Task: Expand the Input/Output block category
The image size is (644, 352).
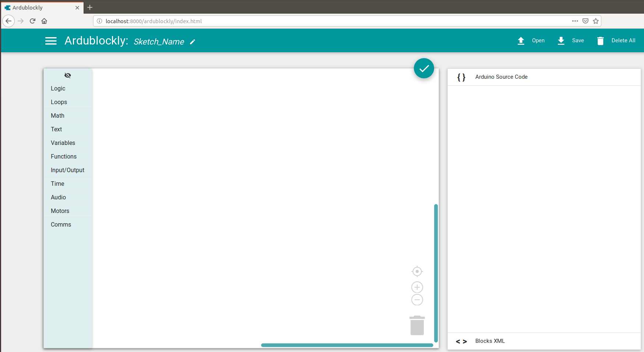Action: tap(67, 170)
